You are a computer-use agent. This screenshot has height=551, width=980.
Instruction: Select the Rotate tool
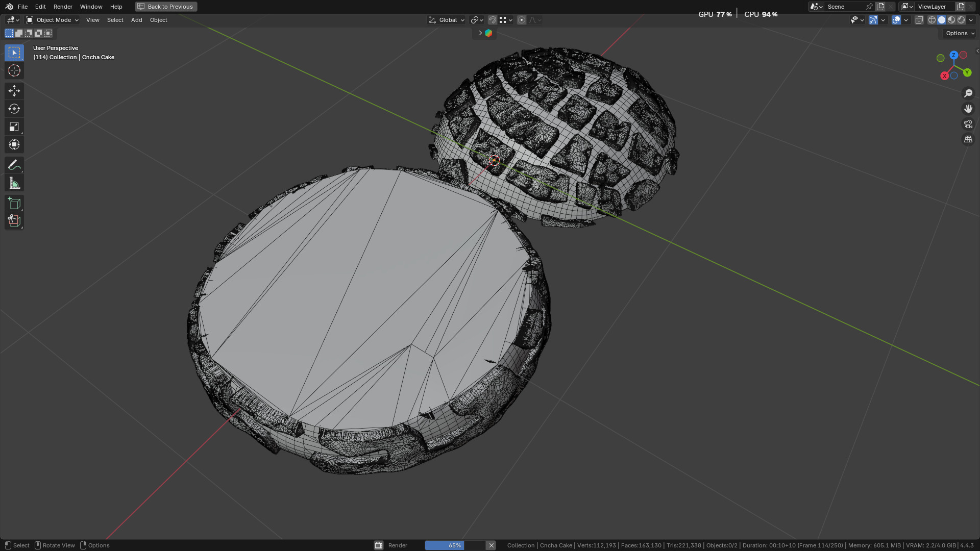tap(14, 109)
